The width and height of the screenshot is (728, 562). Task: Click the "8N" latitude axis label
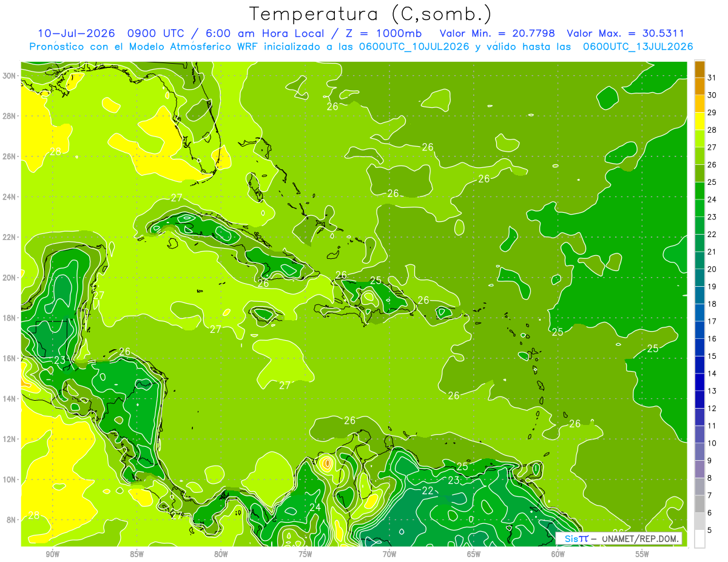[x=12, y=520]
